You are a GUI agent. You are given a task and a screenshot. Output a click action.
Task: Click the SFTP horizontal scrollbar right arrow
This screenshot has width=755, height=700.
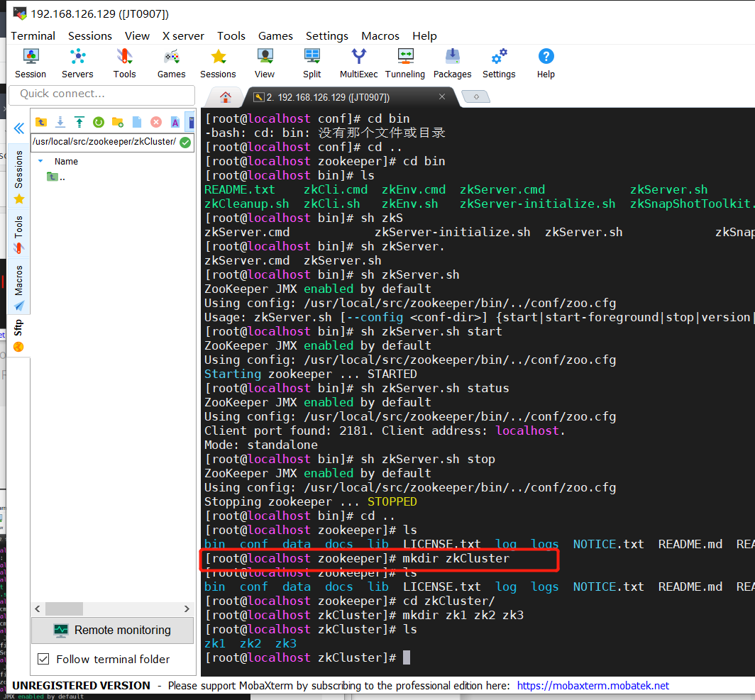(187, 609)
